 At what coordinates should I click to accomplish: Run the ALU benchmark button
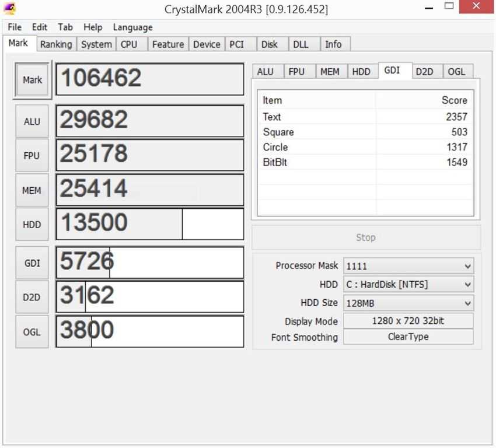click(x=32, y=122)
